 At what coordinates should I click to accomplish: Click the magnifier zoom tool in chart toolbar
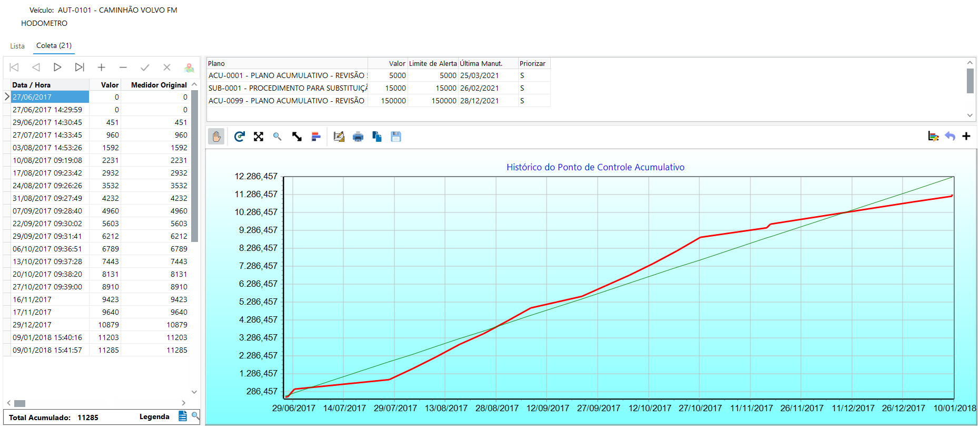(x=278, y=137)
